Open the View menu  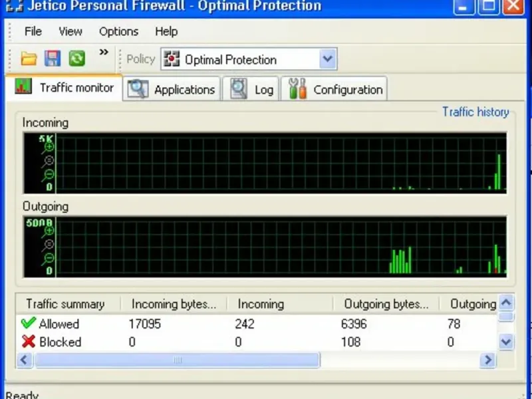pos(70,31)
